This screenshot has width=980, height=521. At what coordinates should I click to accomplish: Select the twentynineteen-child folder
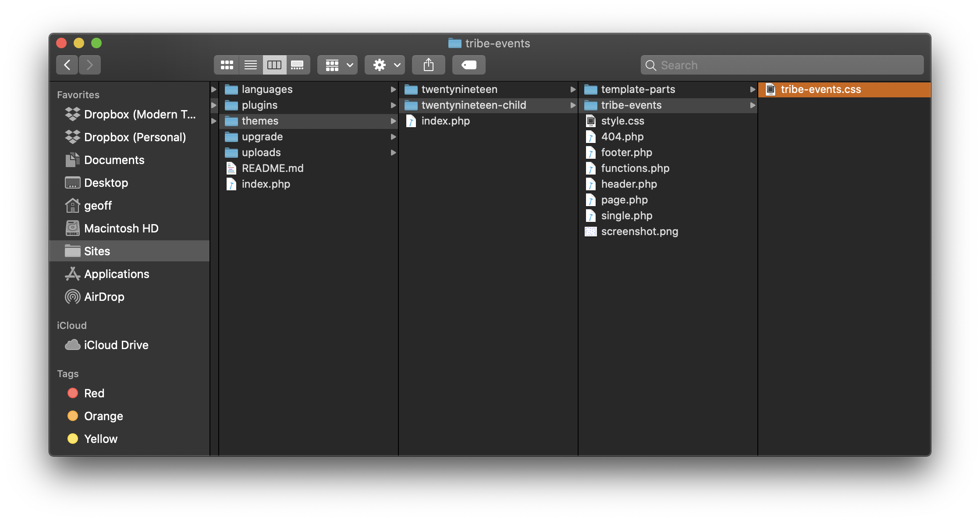pyautogui.click(x=488, y=105)
